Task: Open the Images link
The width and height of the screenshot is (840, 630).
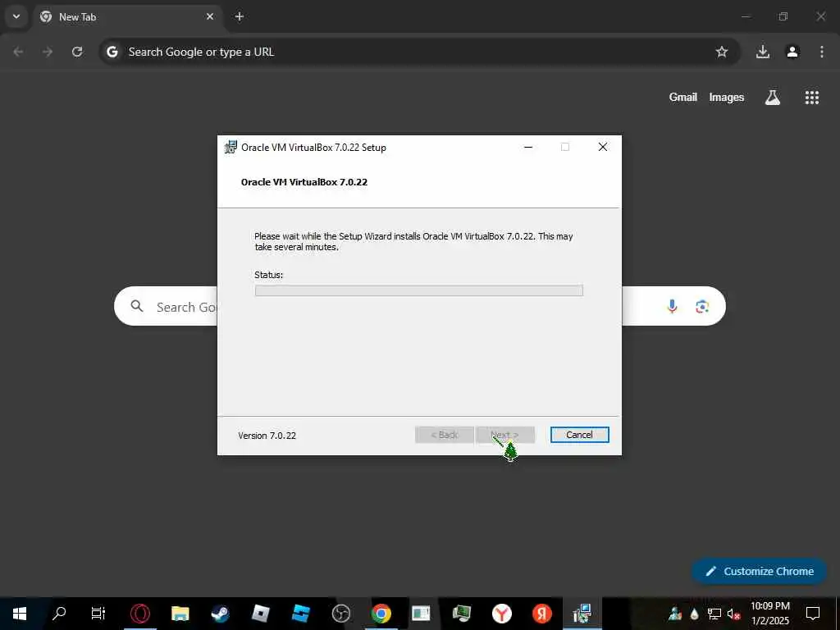Action: pyautogui.click(x=727, y=97)
